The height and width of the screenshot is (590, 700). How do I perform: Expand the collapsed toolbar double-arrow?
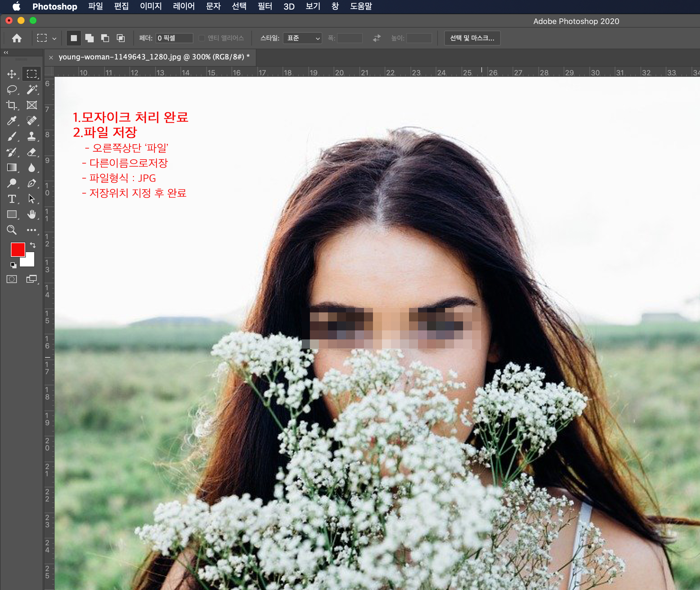[x=6, y=53]
